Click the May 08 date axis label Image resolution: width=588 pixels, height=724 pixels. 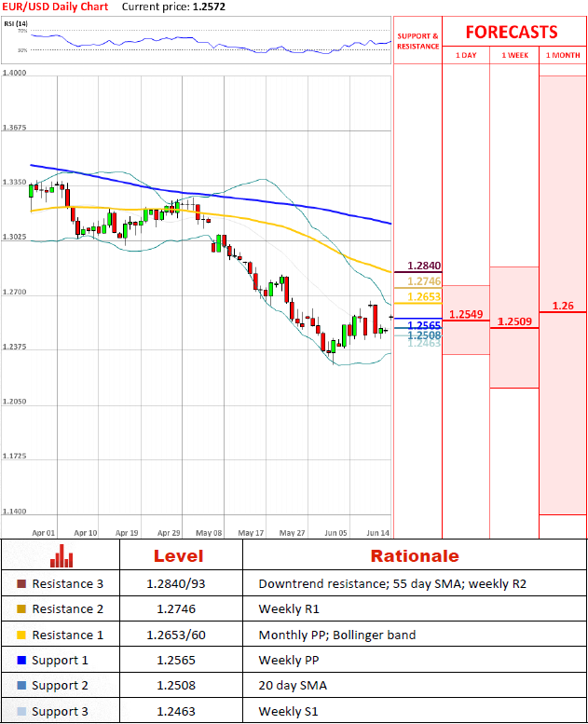coord(209,533)
